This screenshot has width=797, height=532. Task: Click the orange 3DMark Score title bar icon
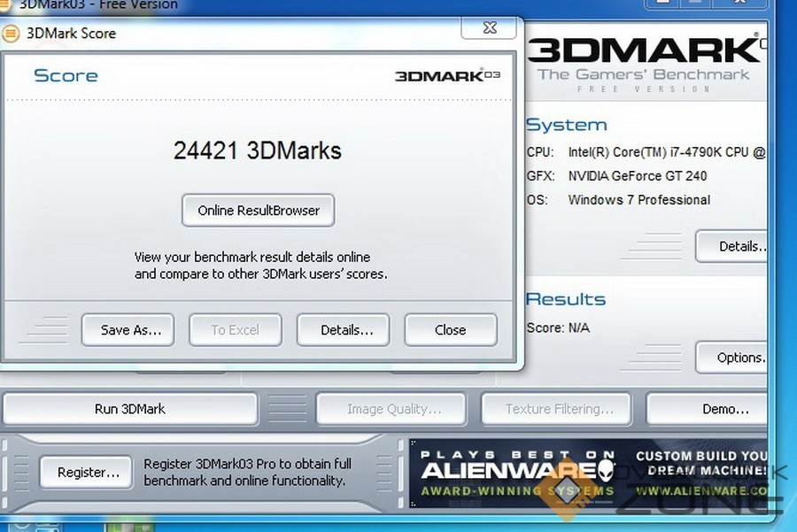tap(11, 34)
